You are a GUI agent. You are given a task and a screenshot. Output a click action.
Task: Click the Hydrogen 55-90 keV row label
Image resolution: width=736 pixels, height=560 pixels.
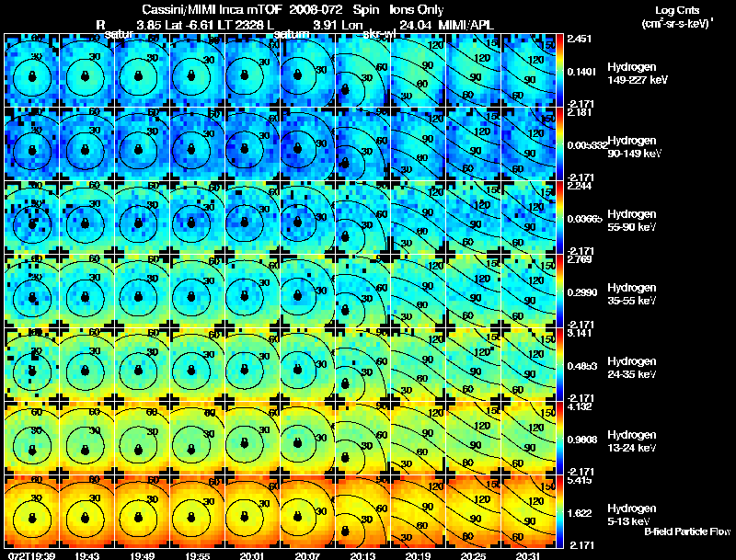click(632, 221)
